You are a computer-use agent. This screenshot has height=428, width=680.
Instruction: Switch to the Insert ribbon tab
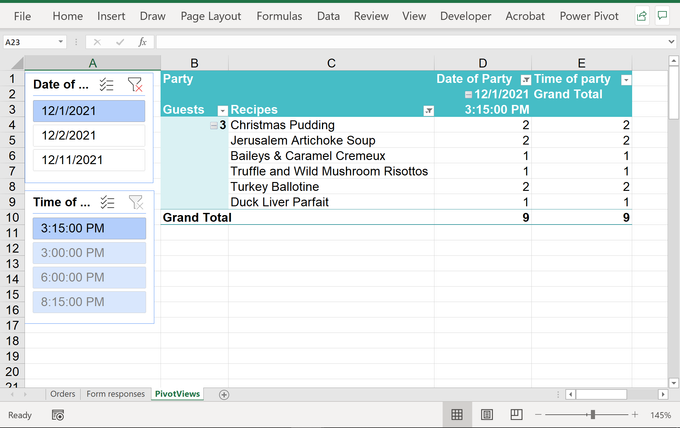click(x=111, y=16)
